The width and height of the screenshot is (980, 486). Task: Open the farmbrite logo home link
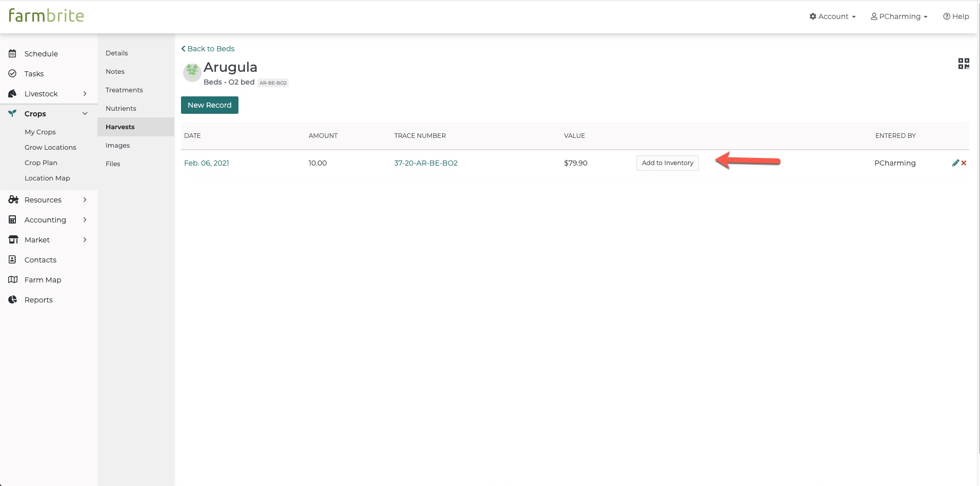(46, 15)
